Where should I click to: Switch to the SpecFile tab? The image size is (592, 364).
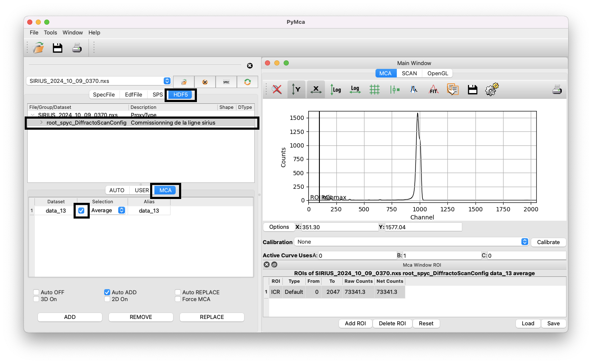(x=104, y=94)
